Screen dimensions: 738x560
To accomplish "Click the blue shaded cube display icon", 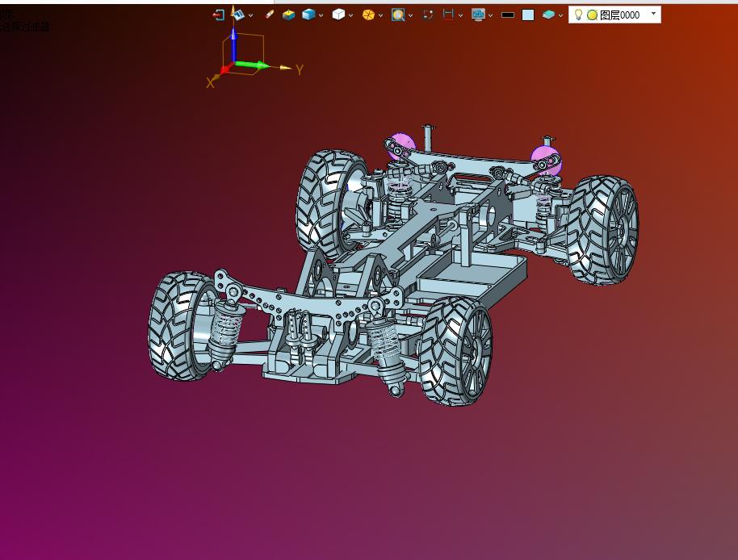I will click(308, 15).
